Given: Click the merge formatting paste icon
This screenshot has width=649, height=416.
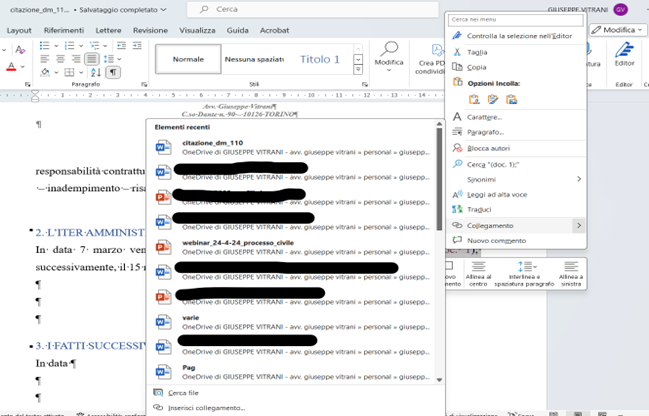Looking at the screenshot, I should pos(493,99).
